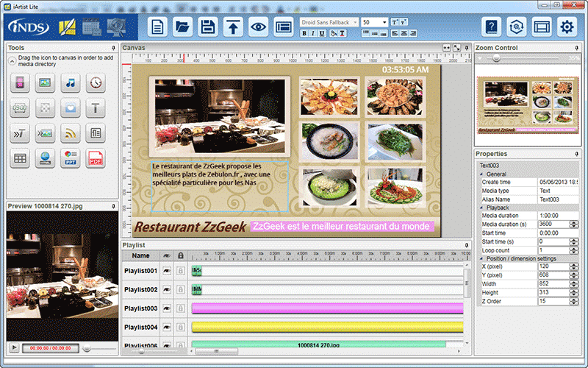Toggle underline text formatting

(322, 33)
